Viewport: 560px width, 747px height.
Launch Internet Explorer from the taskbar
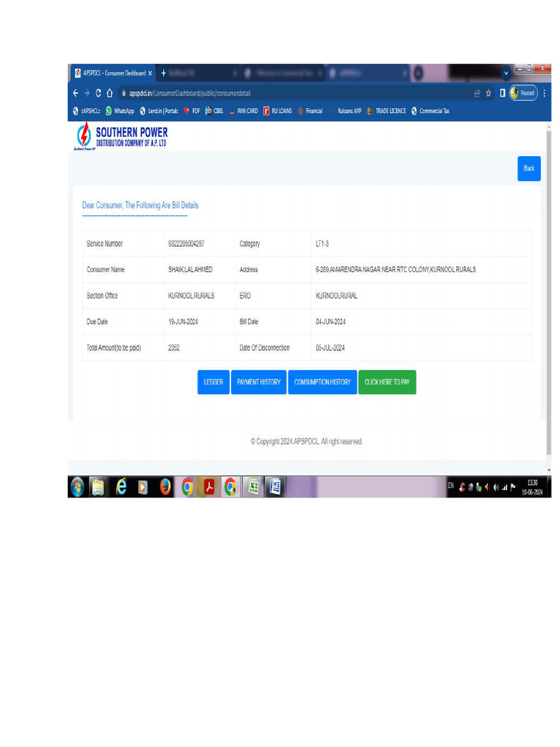121,487
